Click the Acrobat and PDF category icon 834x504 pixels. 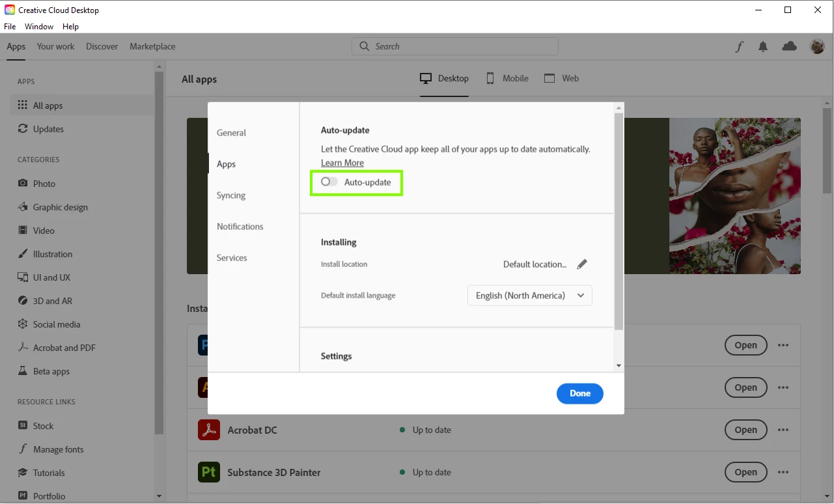(23, 348)
